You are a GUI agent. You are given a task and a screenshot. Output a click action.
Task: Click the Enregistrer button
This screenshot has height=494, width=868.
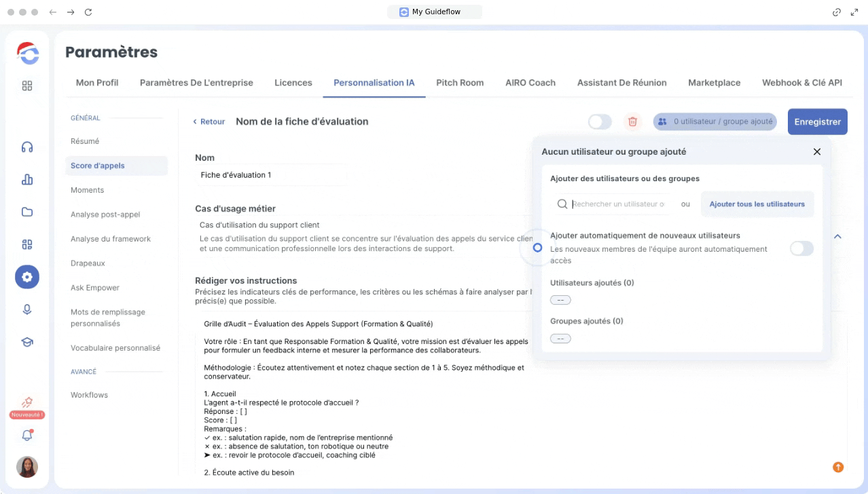817,121
